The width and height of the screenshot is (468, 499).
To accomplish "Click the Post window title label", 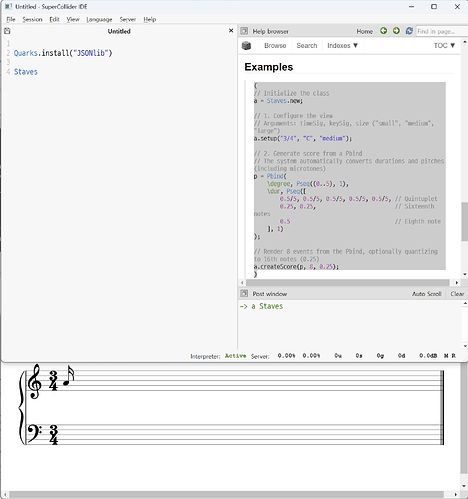I will click(x=270, y=294).
